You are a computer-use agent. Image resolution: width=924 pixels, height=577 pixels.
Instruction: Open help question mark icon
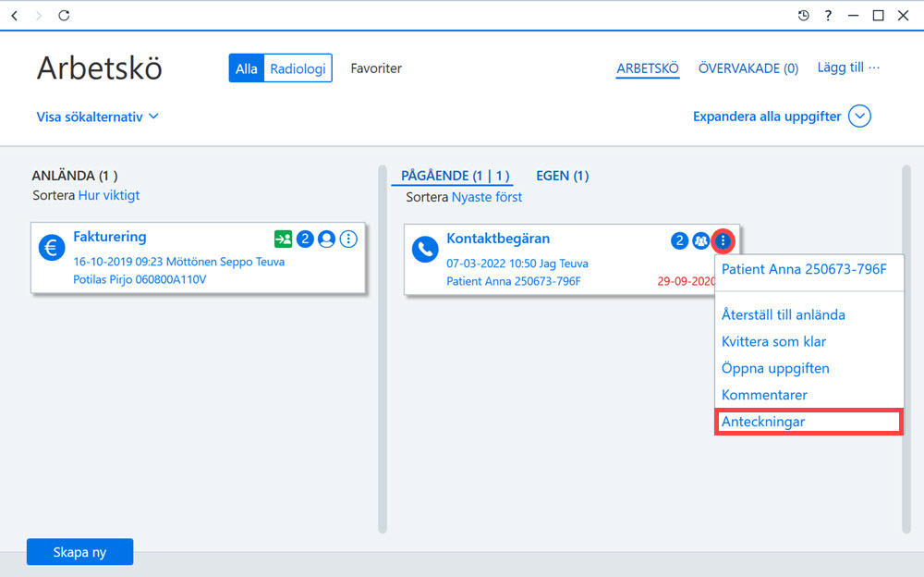click(x=828, y=16)
